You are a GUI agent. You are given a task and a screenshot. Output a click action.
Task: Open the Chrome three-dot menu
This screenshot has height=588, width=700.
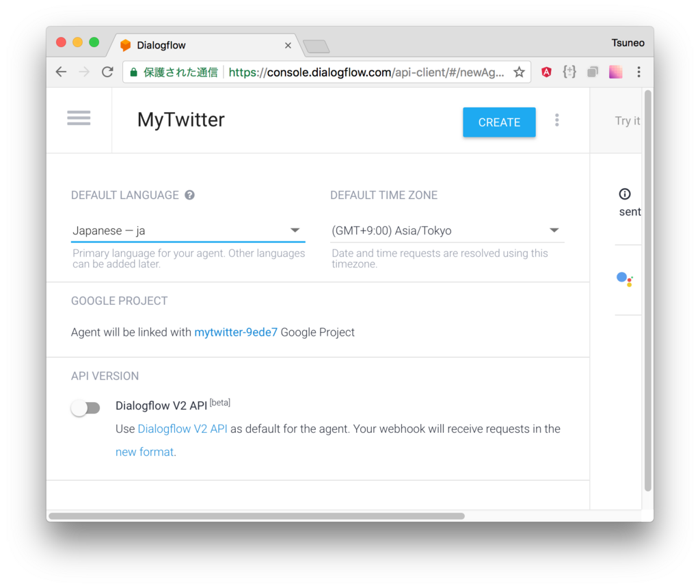(x=639, y=72)
